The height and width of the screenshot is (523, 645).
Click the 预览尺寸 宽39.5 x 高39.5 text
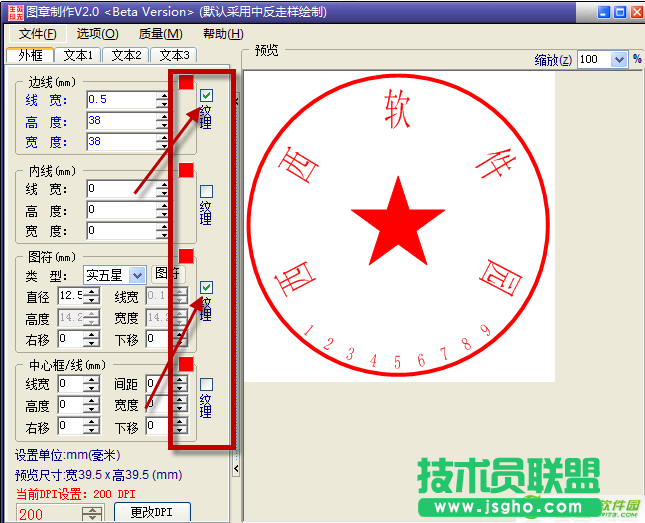tap(99, 475)
